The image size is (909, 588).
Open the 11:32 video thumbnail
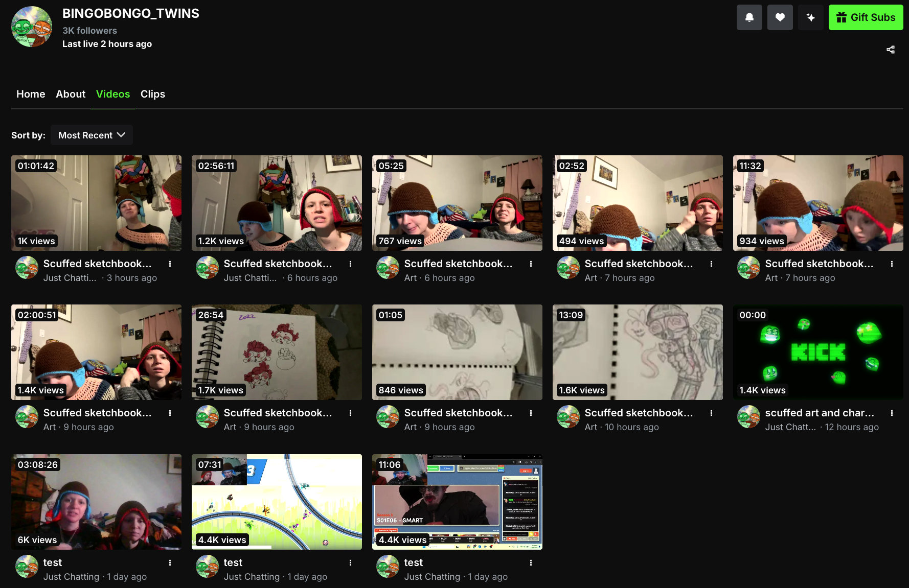818,203
